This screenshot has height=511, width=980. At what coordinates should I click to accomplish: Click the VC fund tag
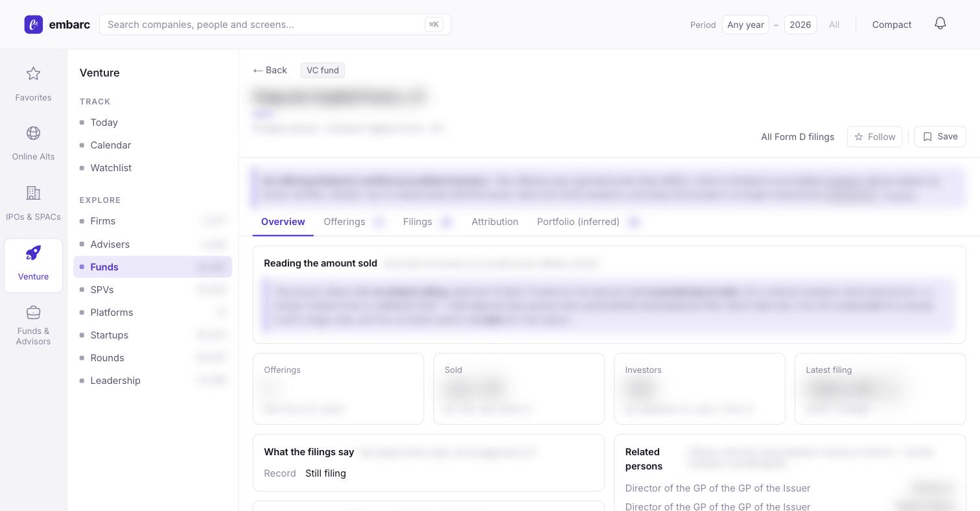323,70
